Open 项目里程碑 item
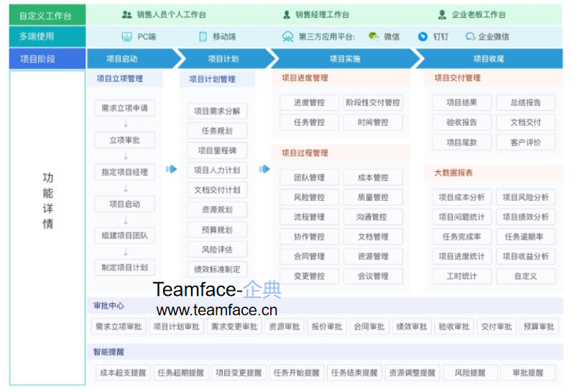Screen dimensions: 577x392 click(217, 150)
